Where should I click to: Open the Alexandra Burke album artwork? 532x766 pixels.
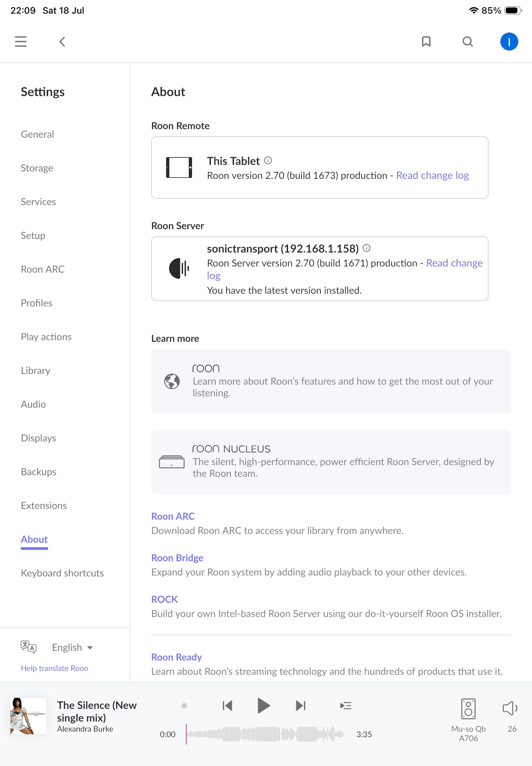click(28, 716)
